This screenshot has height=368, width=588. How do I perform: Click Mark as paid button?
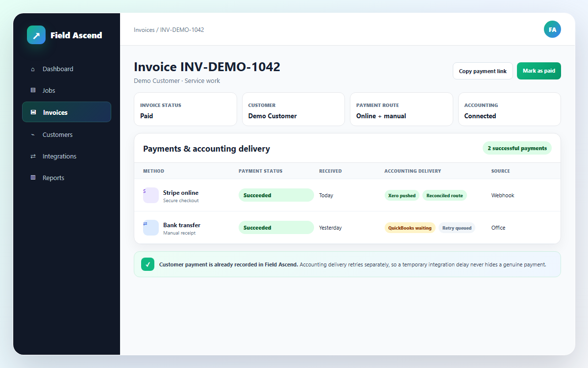(x=539, y=71)
